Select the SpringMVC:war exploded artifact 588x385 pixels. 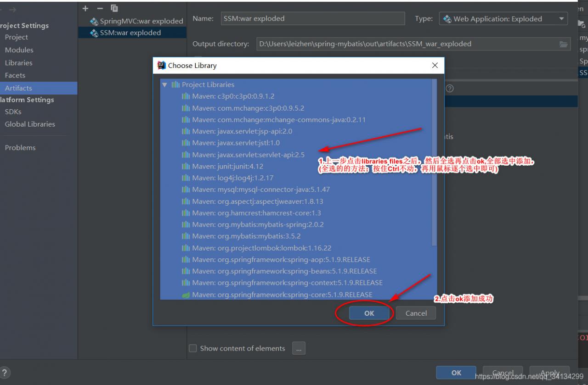pyautogui.click(x=132, y=21)
